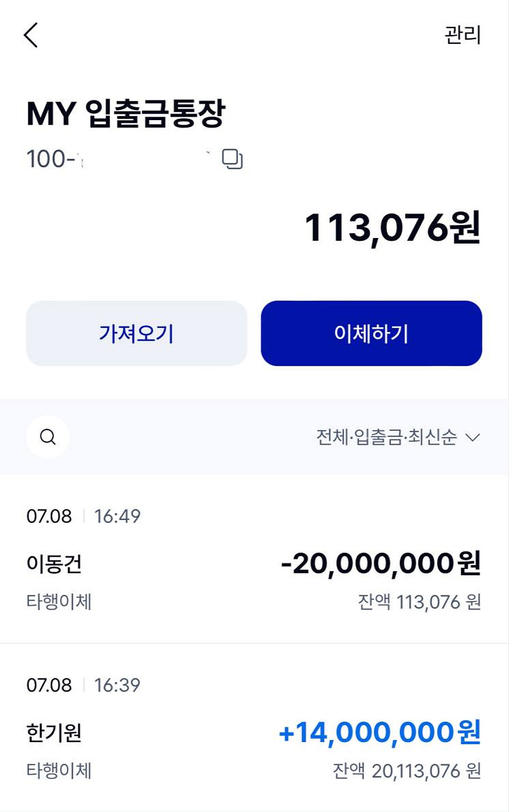The height and width of the screenshot is (812, 509).
Task: Tap the 16:39 transaction timestamp
Action: click(x=117, y=685)
